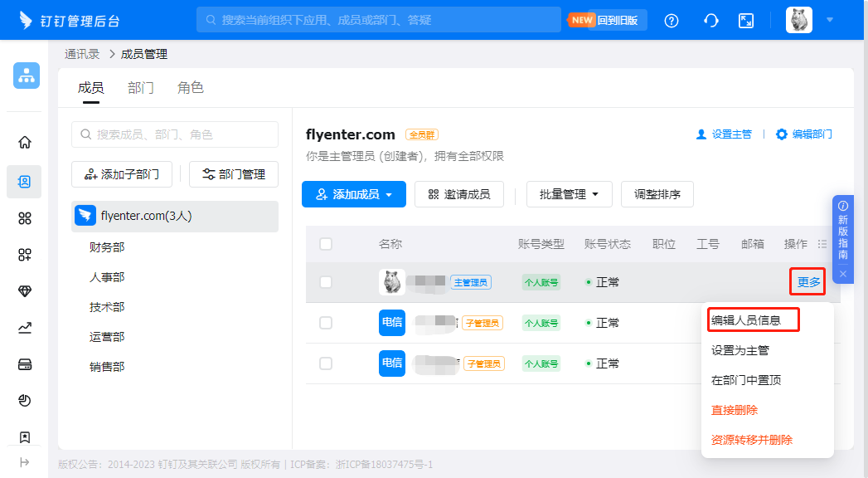Click 设置主管 link
868x478 pixels.
pyautogui.click(x=724, y=134)
